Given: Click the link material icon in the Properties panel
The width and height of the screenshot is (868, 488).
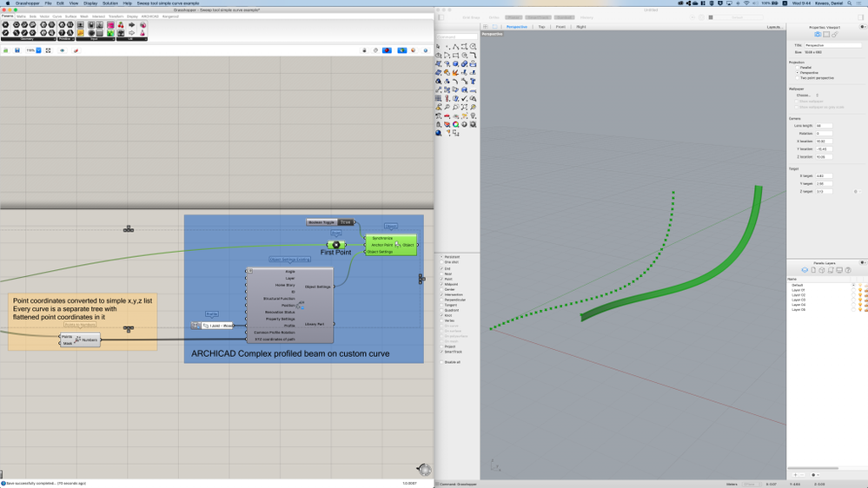Looking at the screenshot, I should pos(835,35).
